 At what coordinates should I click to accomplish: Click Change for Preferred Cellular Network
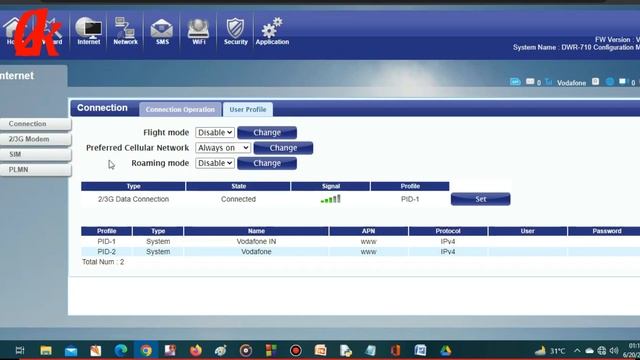pos(283,148)
